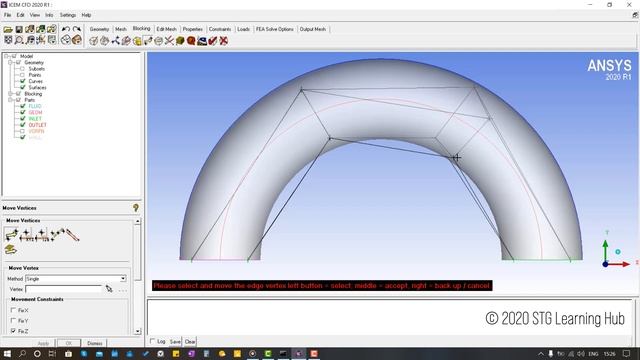Screen dimensions: 640x360
Task: Toggle the Subsets checkbox in tree
Action: pyautogui.click(x=22, y=69)
